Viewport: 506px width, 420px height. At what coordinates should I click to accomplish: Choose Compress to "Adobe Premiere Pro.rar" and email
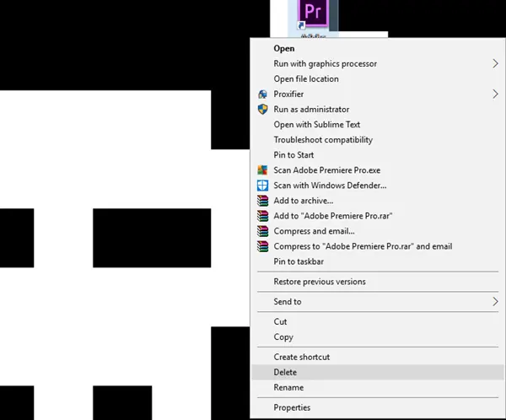(x=377, y=246)
